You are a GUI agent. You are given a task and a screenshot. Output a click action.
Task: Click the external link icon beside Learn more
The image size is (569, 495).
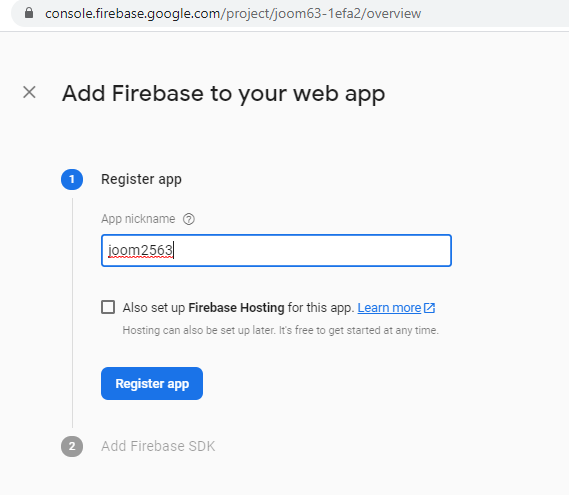click(429, 308)
